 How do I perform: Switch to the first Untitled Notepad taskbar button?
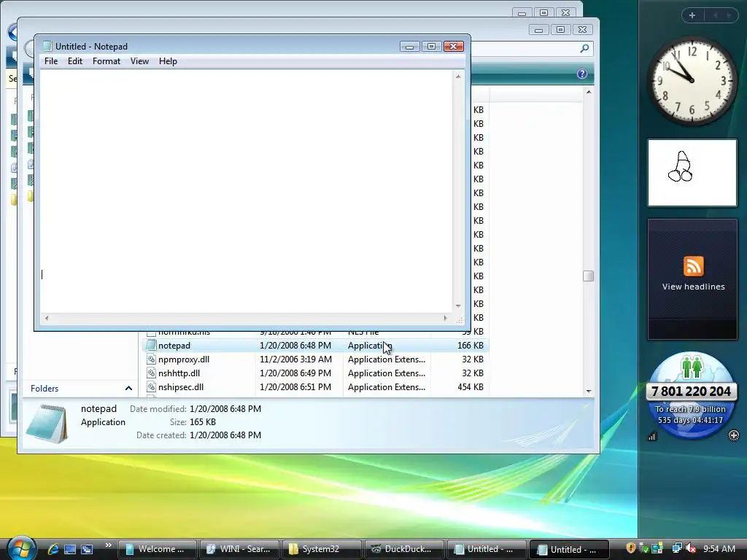pyautogui.click(x=486, y=549)
